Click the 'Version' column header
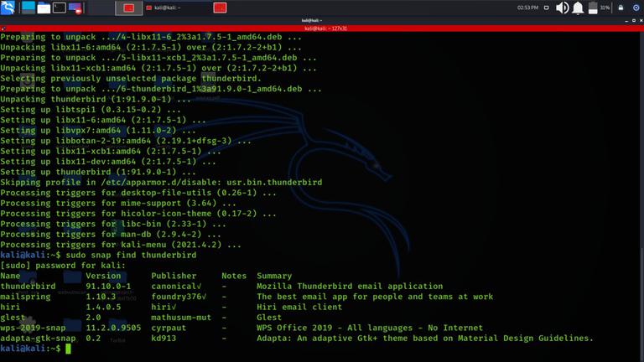Viewport: 644px width, 362px height. 103,276
